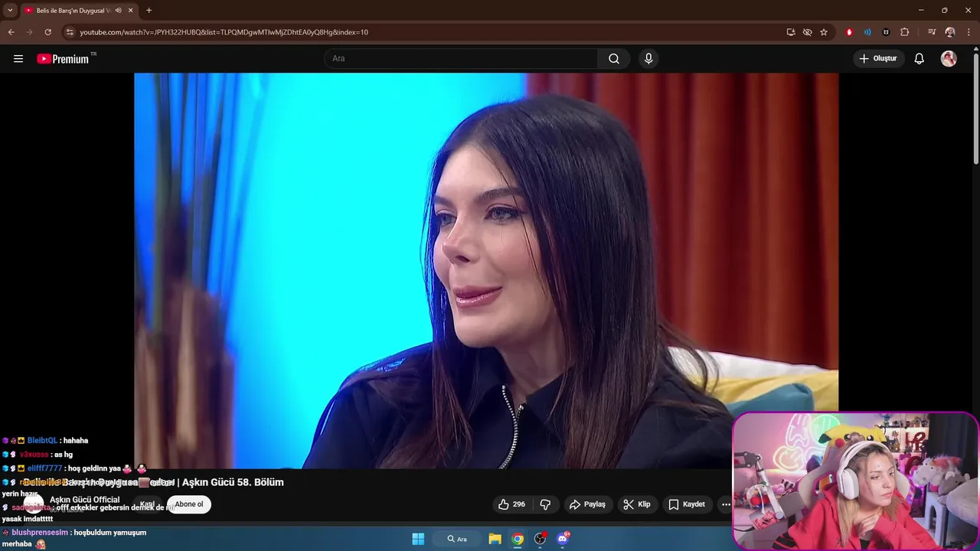The height and width of the screenshot is (551, 980).
Task: Open Chrome three-dot menu
Action: (x=969, y=32)
